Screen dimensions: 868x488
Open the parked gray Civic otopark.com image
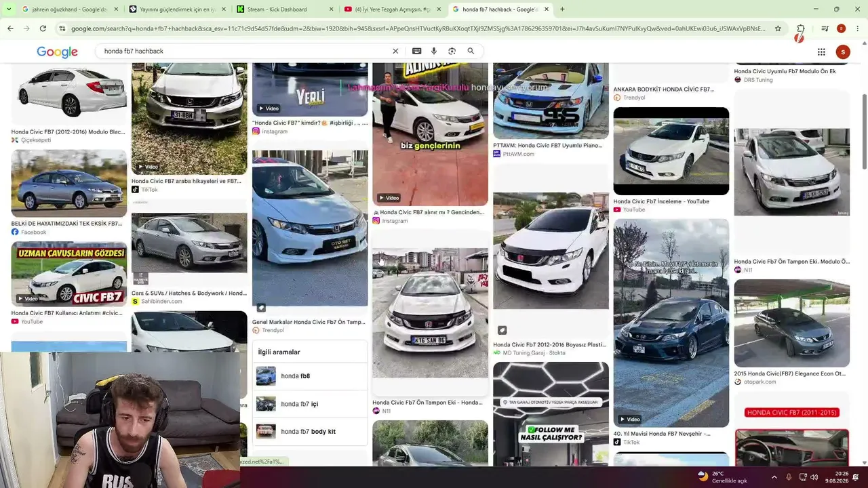[x=791, y=323]
